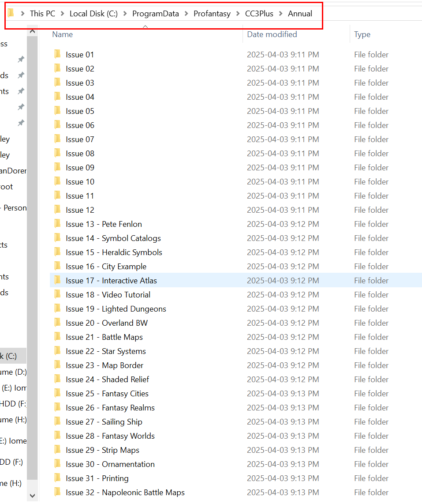The width and height of the screenshot is (422, 504).
Task: Expand the chevron between CC3Plus and Annual
Action: click(x=281, y=14)
